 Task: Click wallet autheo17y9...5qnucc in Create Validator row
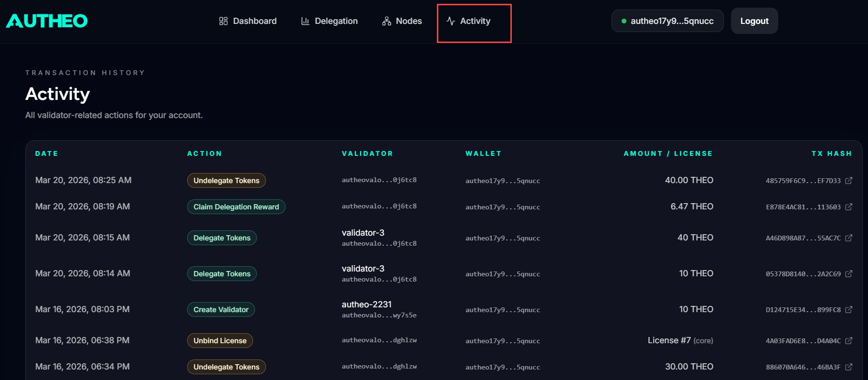(503, 310)
